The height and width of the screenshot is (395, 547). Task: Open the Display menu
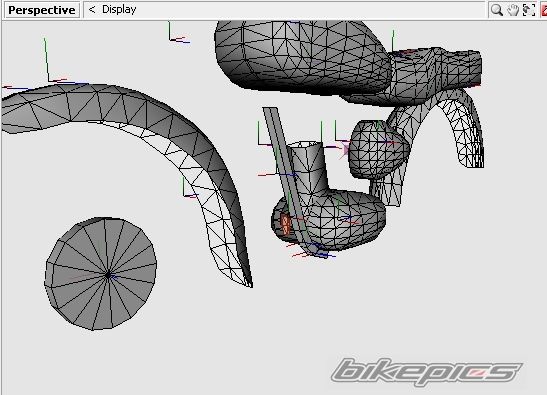119,9
